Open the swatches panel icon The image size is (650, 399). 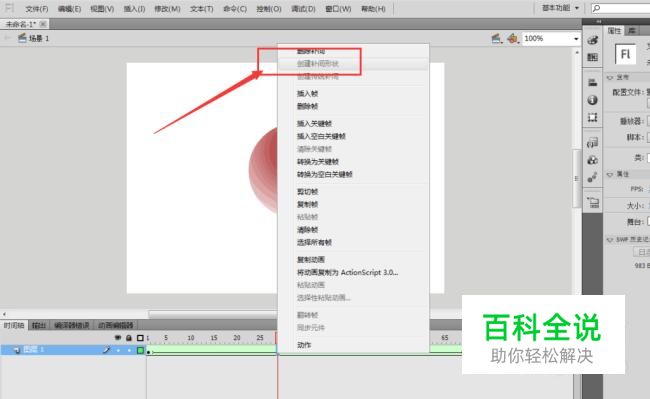(x=592, y=57)
